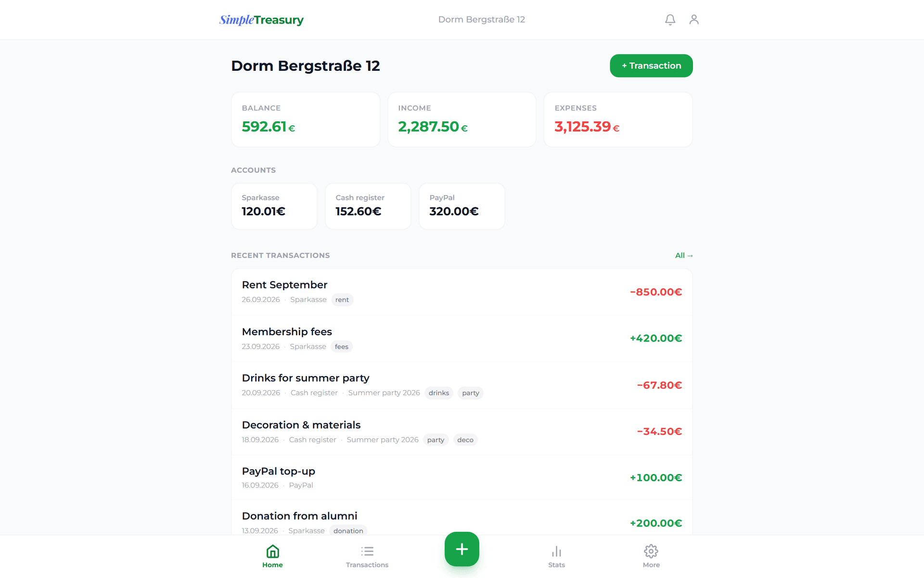Image resolution: width=924 pixels, height=578 pixels.
Task: Open Decoration & materials transaction
Action: (462, 432)
